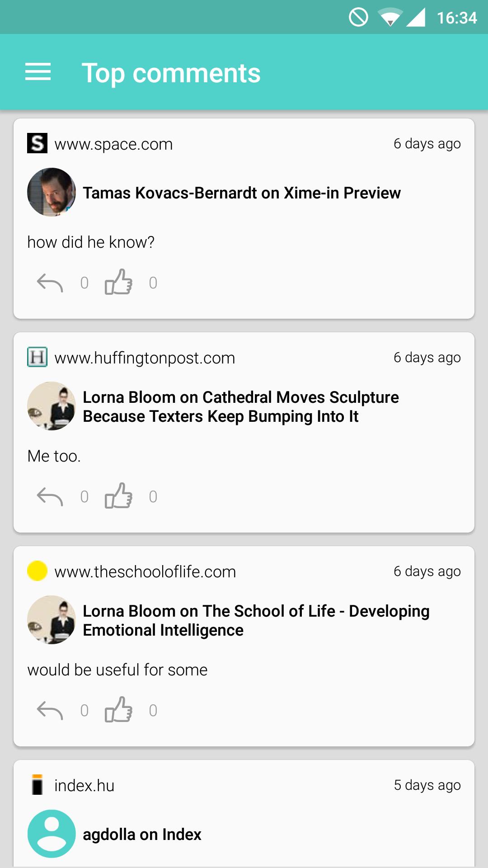The width and height of the screenshot is (488, 868).
Task: Tap the Huffington Post favicon
Action: click(37, 358)
